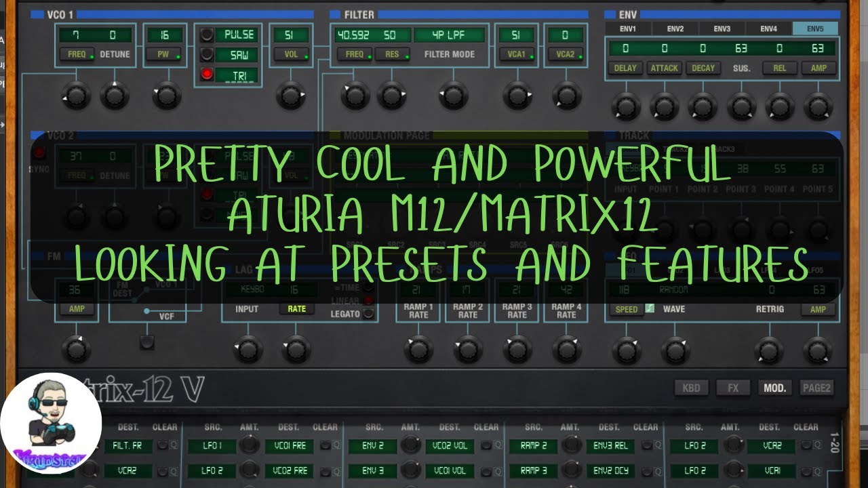Open the 4P LPF filter mode selector

(x=450, y=35)
